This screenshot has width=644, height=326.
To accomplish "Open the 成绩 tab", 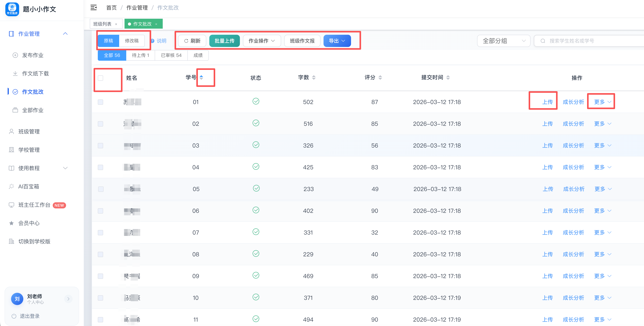I will point(198,55).
